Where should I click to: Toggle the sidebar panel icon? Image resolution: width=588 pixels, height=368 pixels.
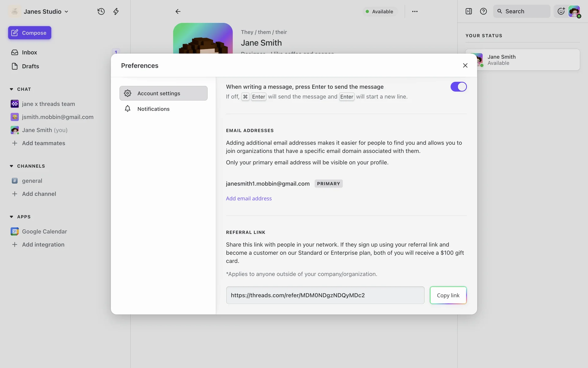[x=469, y=11]
